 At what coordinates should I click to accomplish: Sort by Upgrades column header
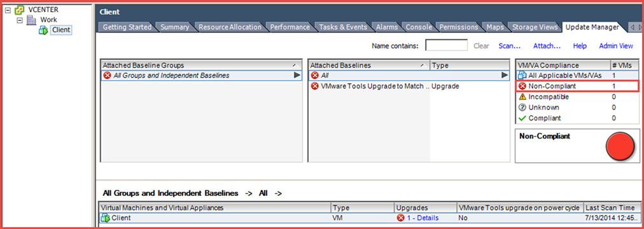[426, 207]
